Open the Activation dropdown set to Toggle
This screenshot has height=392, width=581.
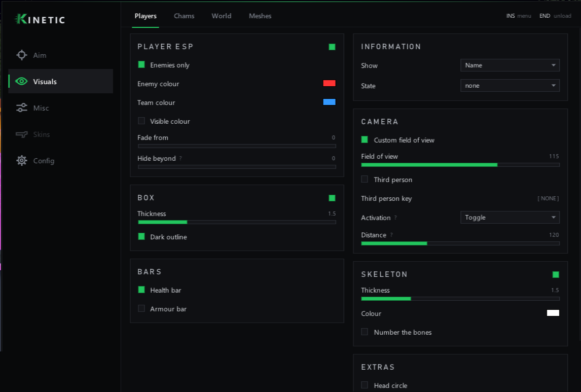(x=510, y=218)
